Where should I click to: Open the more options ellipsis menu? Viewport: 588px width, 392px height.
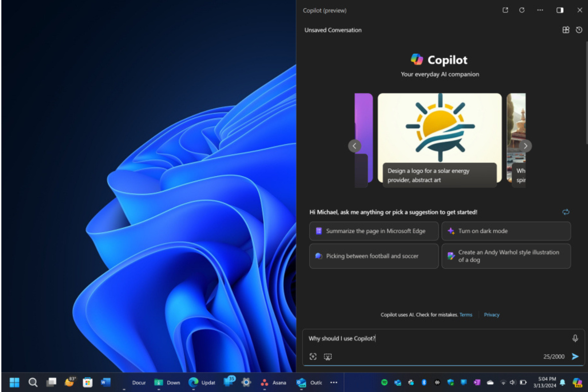click(x=540, y=10)
